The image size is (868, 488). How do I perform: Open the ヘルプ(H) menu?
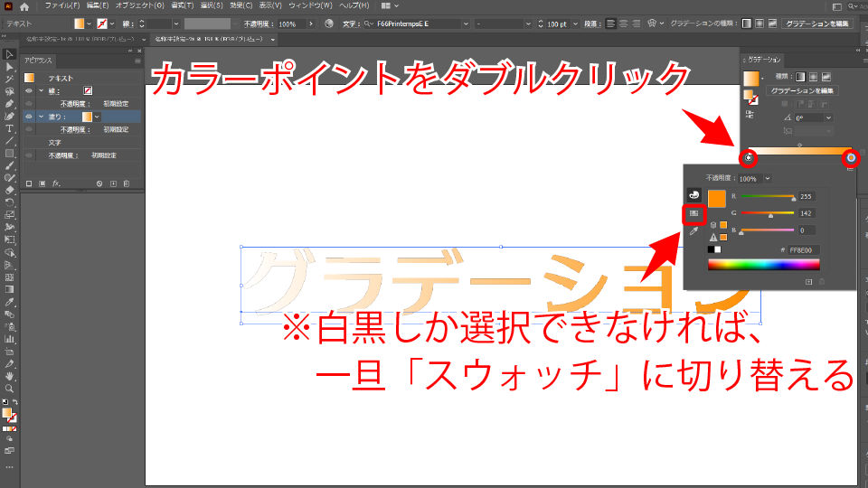click(x=354, y=5)
